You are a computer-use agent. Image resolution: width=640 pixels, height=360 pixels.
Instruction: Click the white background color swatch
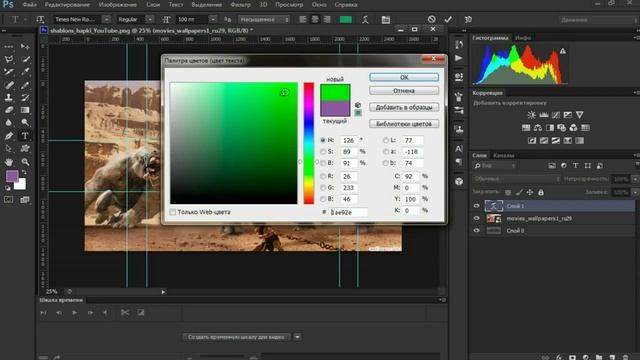pos(21,185)
